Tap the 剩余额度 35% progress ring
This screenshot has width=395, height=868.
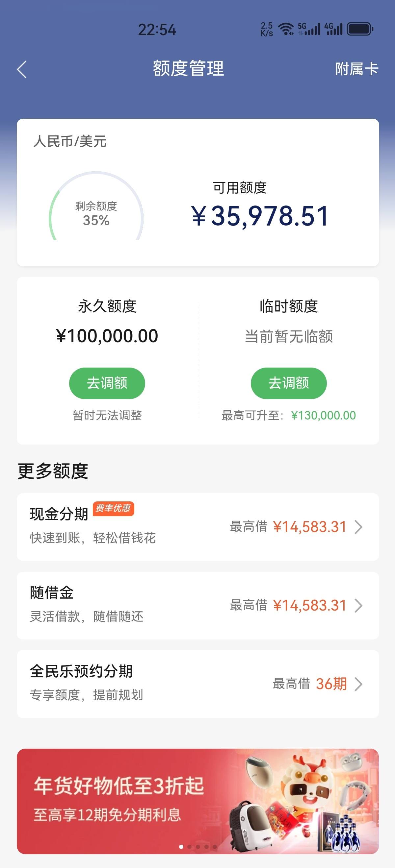click(96, 206)
